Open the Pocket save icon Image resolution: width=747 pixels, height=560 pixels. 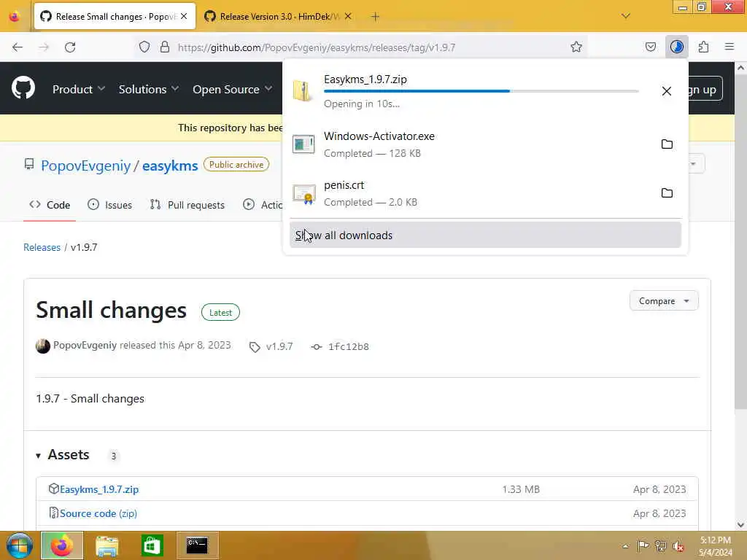click(651, 47)
